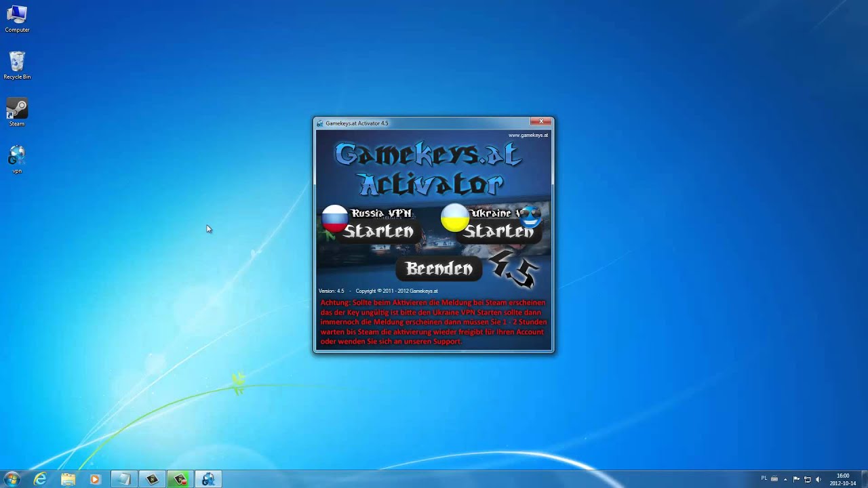Image resolution: width=868 pixels, height=488 pixels.
Task: Open the volume speaker tray icon
Action: point(818,479)
